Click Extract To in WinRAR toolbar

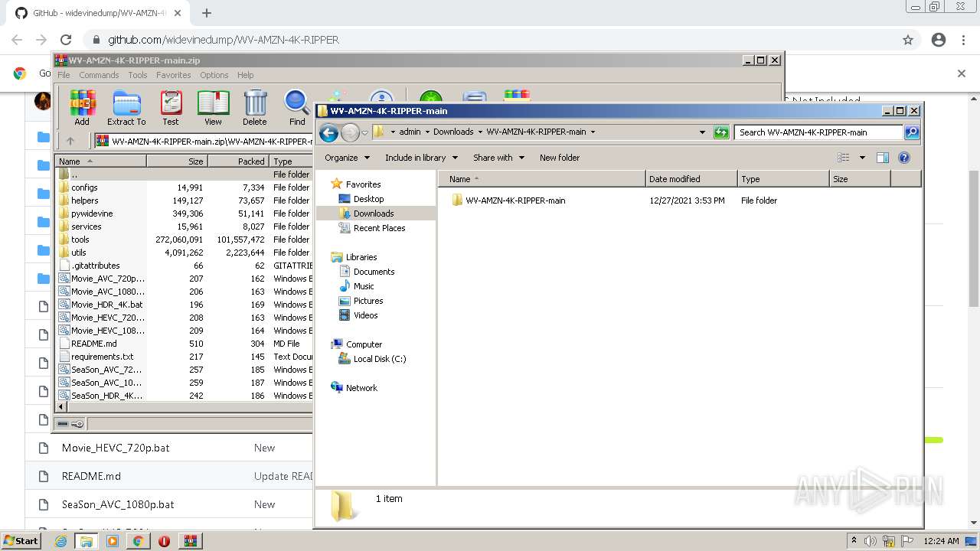click(x=126, y=108)
